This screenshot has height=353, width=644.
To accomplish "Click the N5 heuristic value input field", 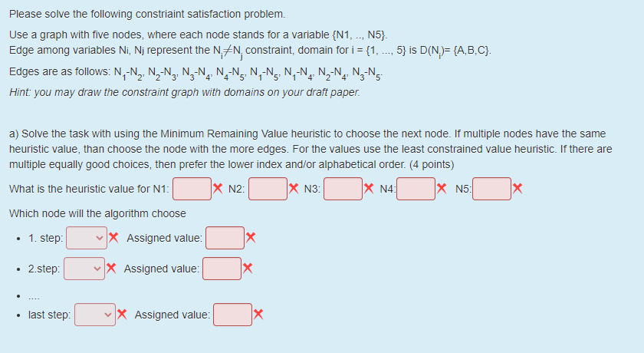I will point(491,189).
